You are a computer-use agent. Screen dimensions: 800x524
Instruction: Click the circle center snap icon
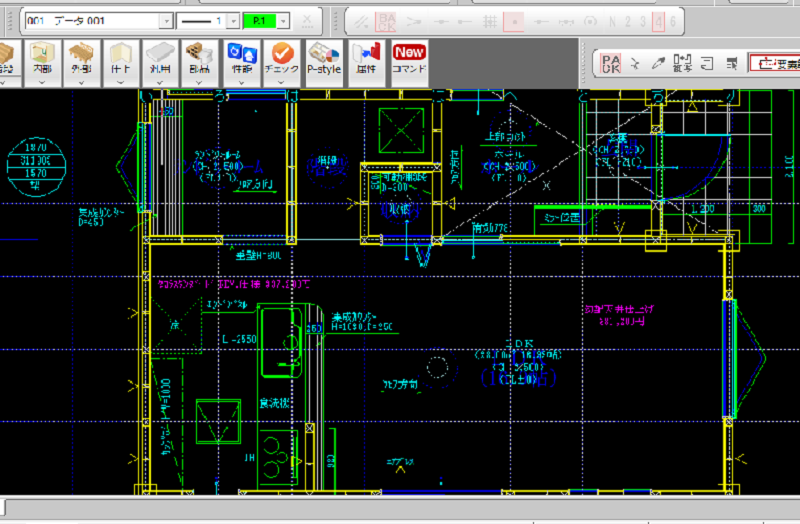(590, 21)
